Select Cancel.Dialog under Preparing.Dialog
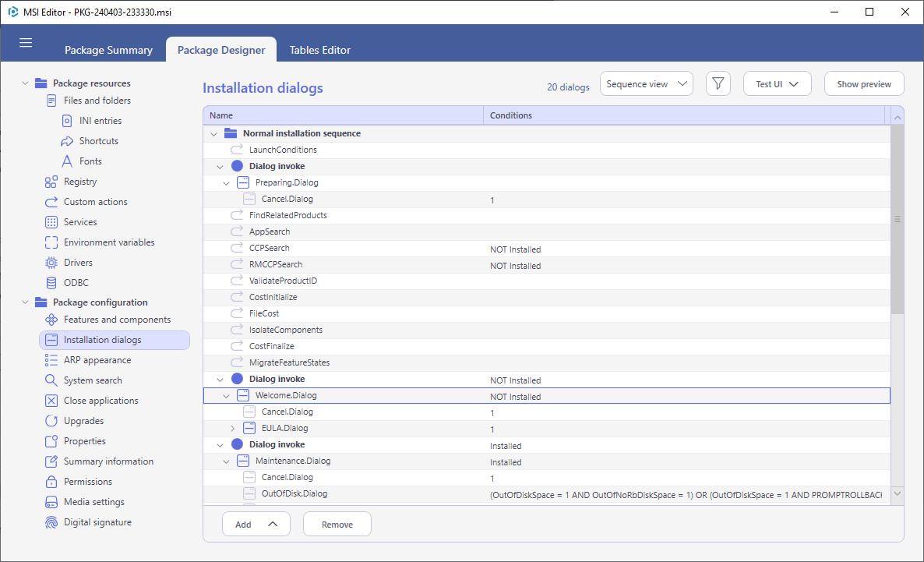 (x=547, y=200)
